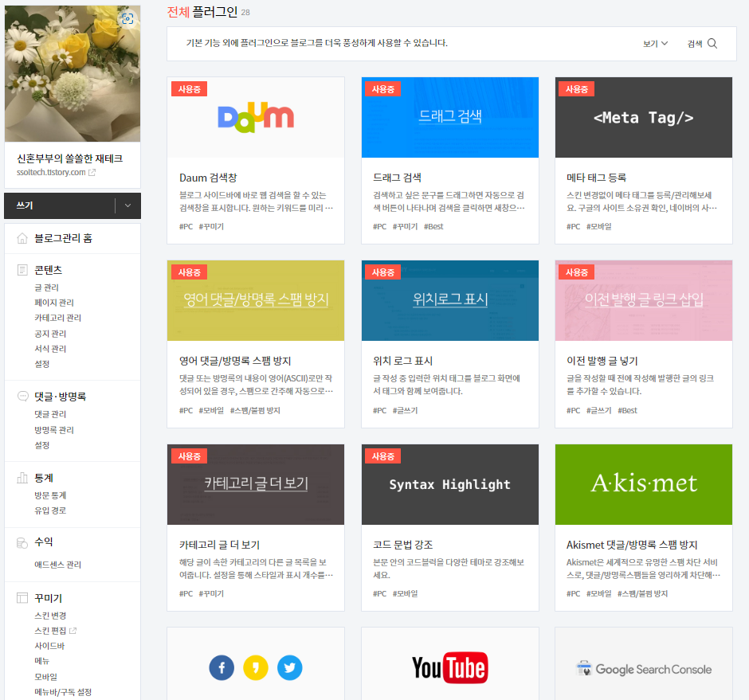This screenshot has height=700, width=749.
Task: Click the #스팸/불펌 방지 tag under Akismet
Action: (642, 593)
